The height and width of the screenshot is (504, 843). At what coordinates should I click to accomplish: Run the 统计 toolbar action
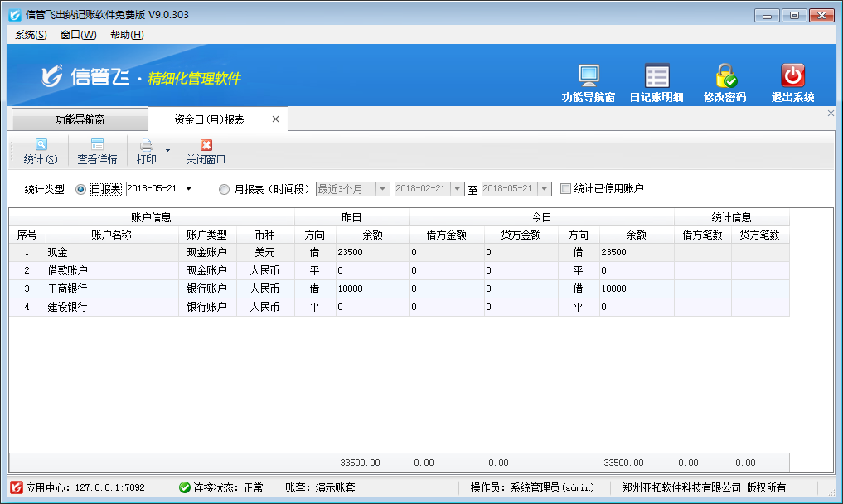point(41,152)
